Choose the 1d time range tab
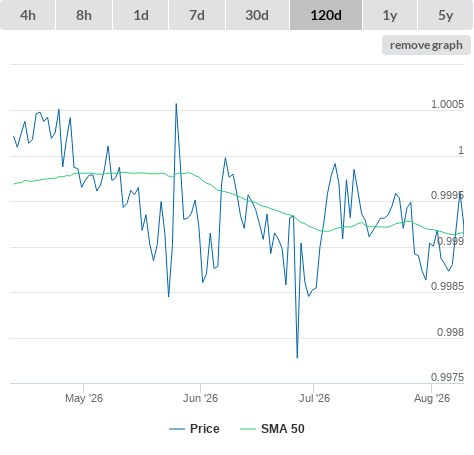Image resolution: width=474 pixels, height=455 pixels. (141, 15)
